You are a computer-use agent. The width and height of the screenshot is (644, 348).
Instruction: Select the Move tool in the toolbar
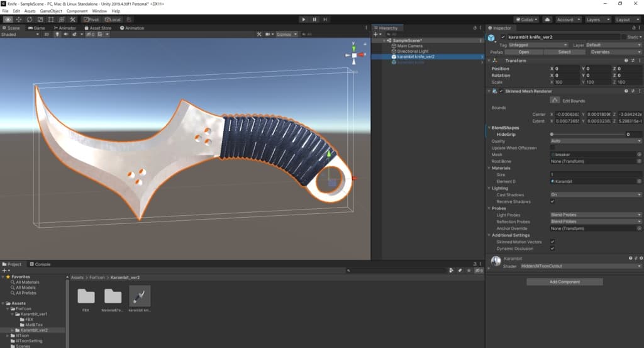tap(18, 20)
